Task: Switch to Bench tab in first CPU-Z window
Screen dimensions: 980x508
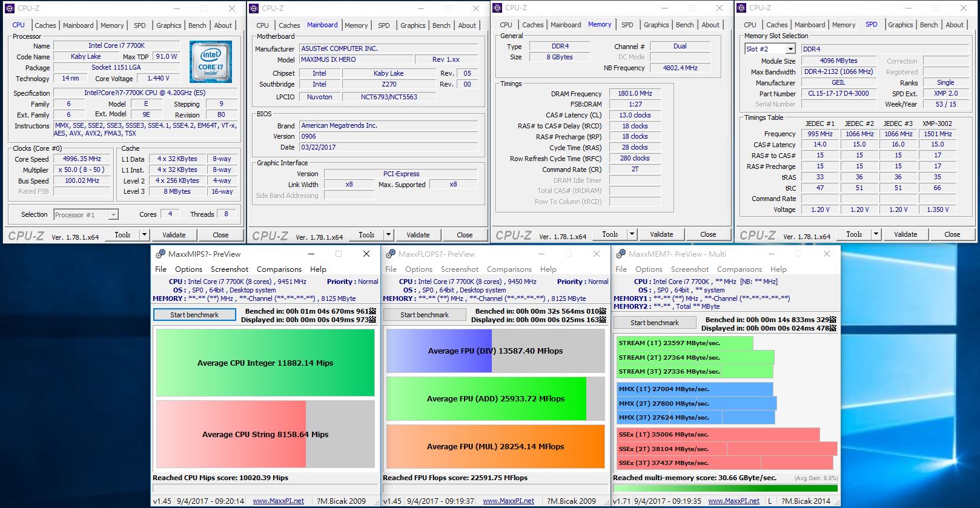Action: 197,25
